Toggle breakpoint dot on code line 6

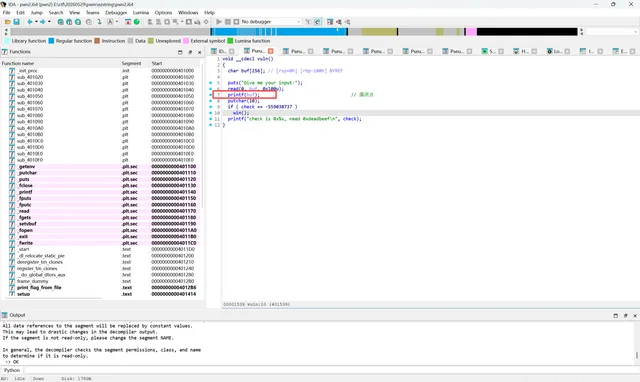tap(211, 89)
